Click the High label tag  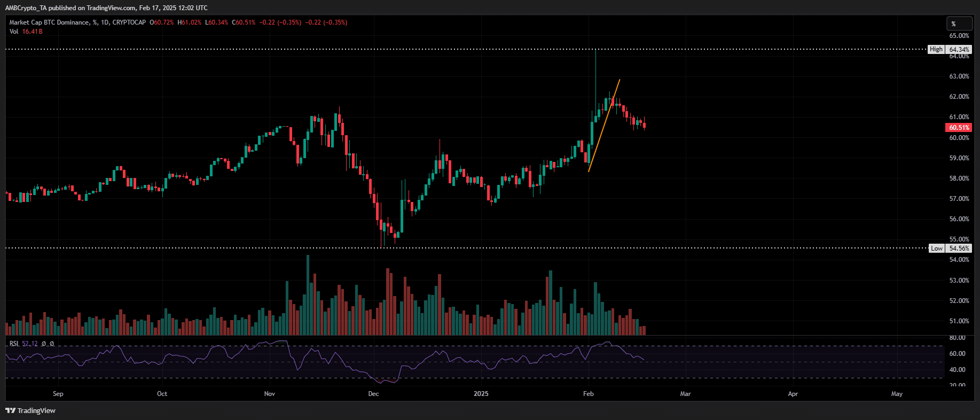[x=936, y=49]
